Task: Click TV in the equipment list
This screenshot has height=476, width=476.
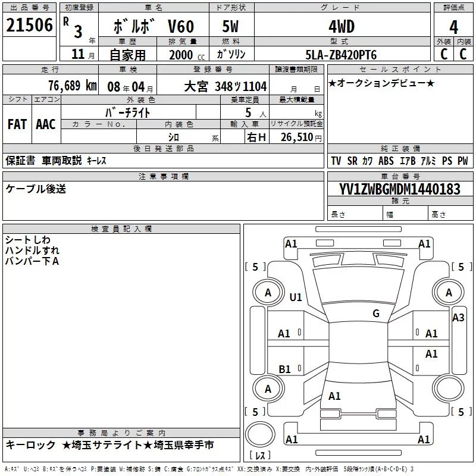Action: 336,161
